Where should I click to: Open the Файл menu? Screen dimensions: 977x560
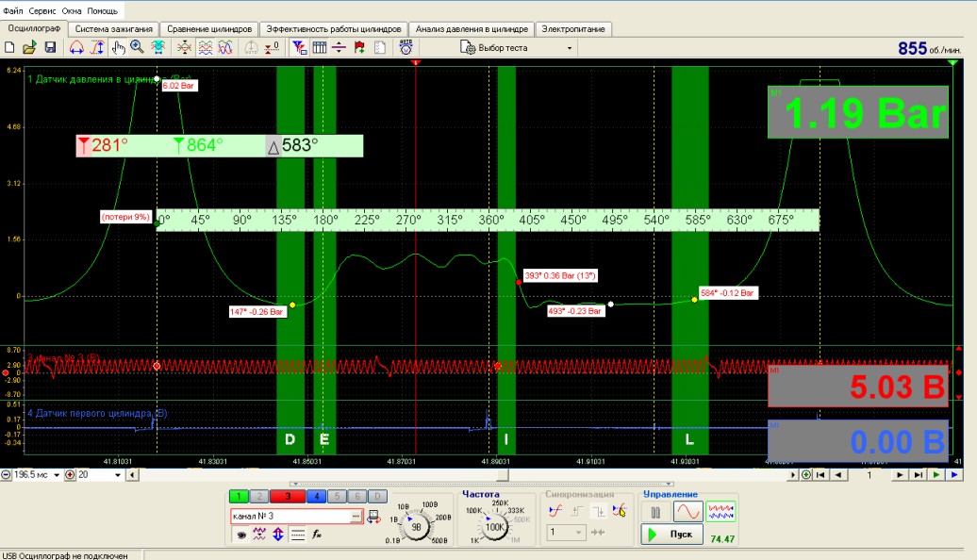click(12, 10)
